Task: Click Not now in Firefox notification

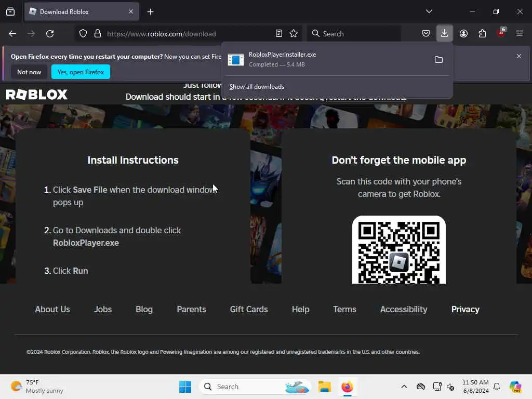Action: [29, 72]
